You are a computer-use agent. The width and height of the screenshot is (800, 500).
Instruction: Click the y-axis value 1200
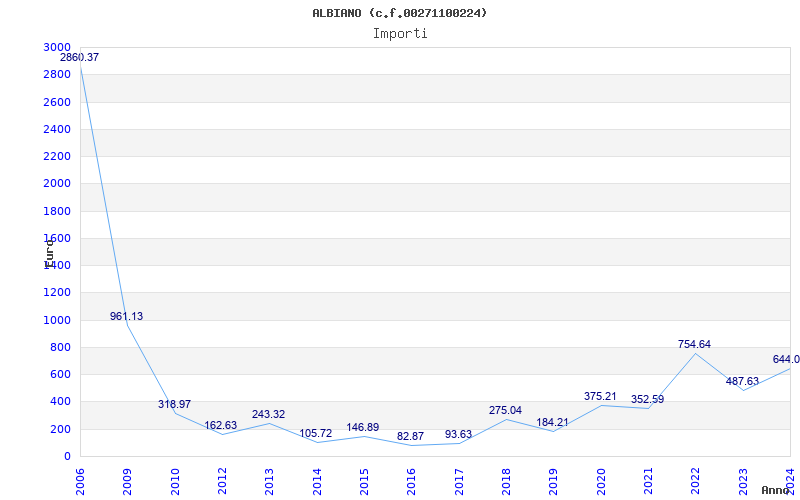tap(57, 293)
